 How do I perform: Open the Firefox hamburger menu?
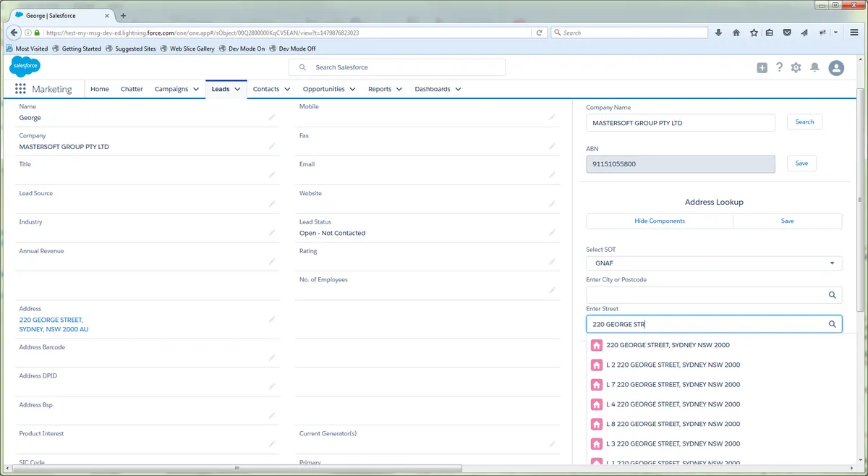[x=854, y=33]
